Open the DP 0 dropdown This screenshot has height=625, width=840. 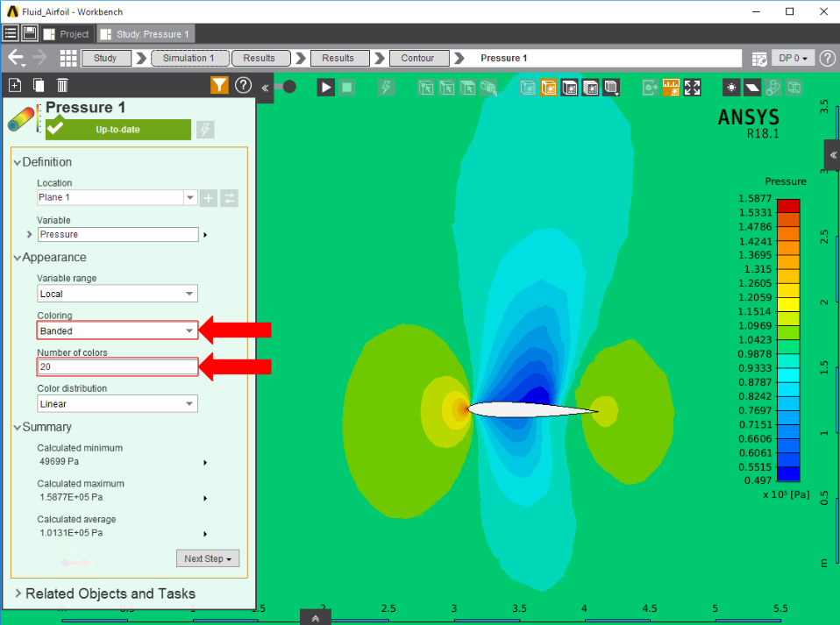793,58
